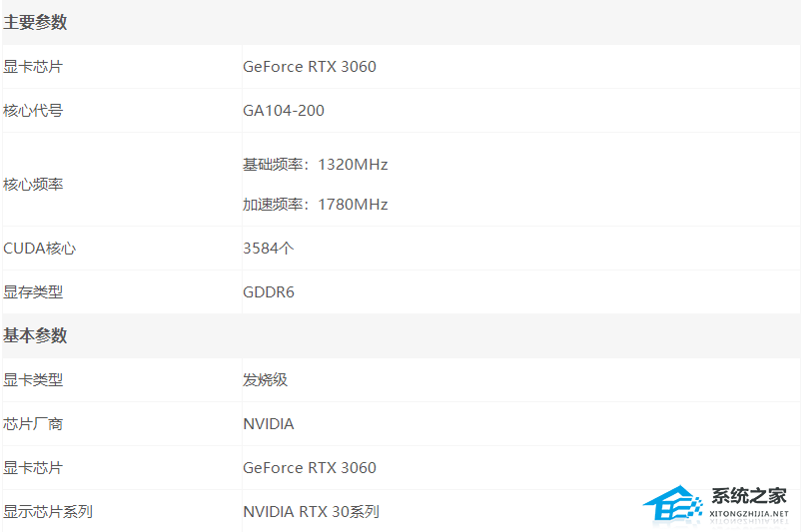Screen dimensions: 804x532
Task: Click the 加速频率：1780MHz line
Action: tap(315, 205)
